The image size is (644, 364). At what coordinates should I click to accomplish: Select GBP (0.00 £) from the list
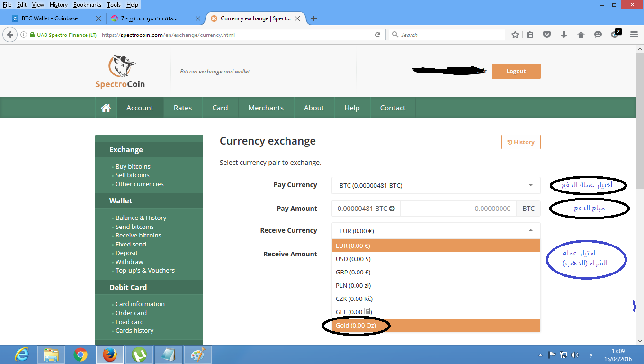click(436, 272)
